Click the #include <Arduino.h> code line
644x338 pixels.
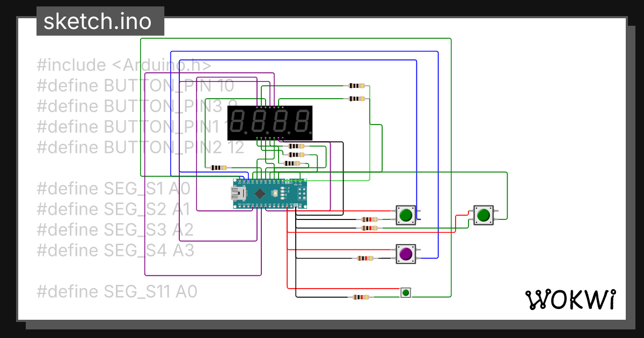click(124, 65)
